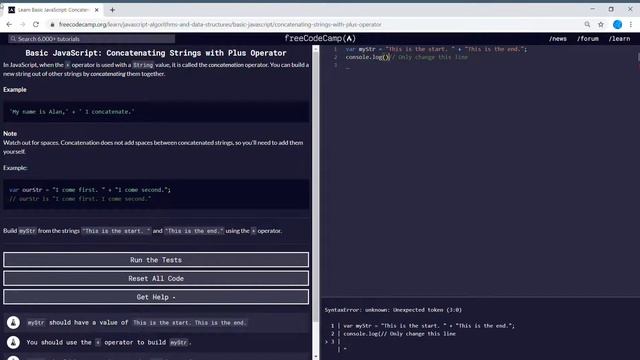Go back with the browser back arrow
This screenshot has width=640, height=360.
click(x=9, y=24)
